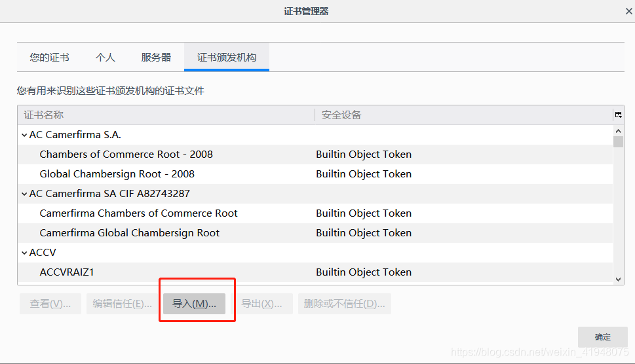Select Chambers of Commerce Root - 2008 certificate
Viewport: 635px width, 364px height.
[315, 154]
